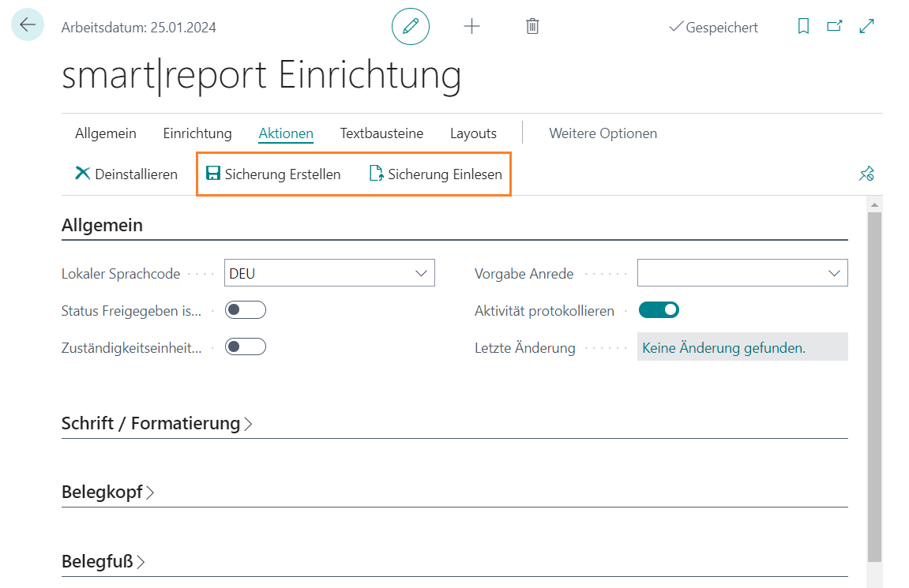Viewport: 909px width, 588px height.
Task: Click the pencil edit icon
Action: 411,27
